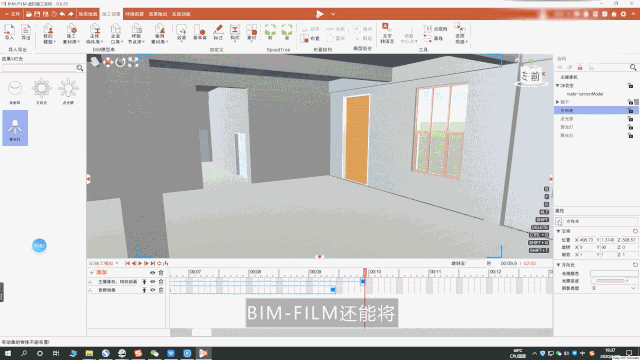Open the home icon in top-right bar
The height and width of the screenshot is (360, 640).
tap(614, 14)
